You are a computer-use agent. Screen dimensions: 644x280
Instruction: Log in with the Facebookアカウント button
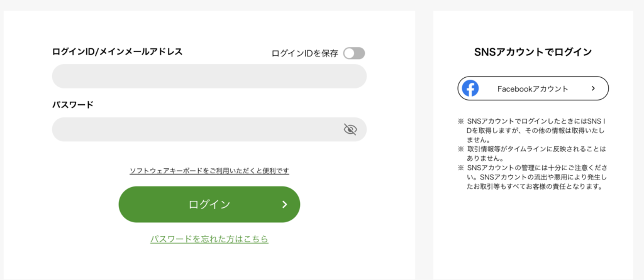(533, 88)
